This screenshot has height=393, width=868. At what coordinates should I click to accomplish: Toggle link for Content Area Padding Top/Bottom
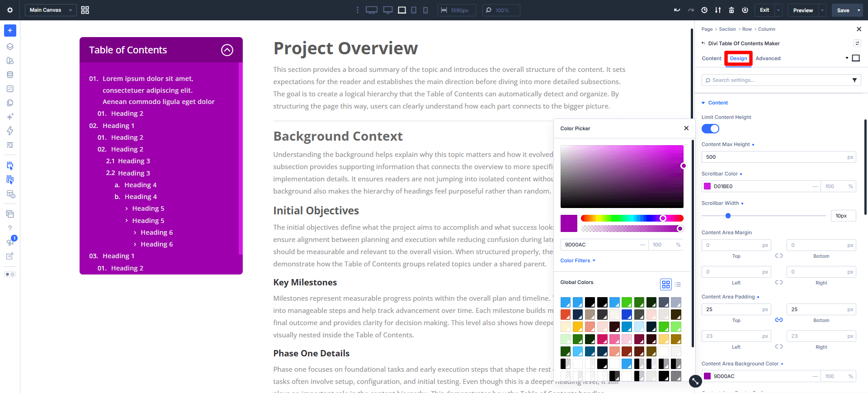(779, 320)
